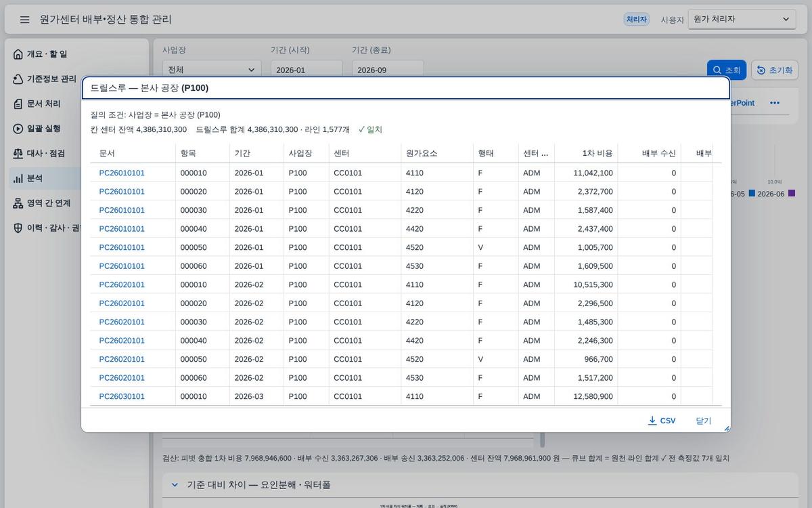Click the shield icon beside 이력 · 감사
This screenshot has height=508, width=812.
pyautogui.click(x=18, y=228)
